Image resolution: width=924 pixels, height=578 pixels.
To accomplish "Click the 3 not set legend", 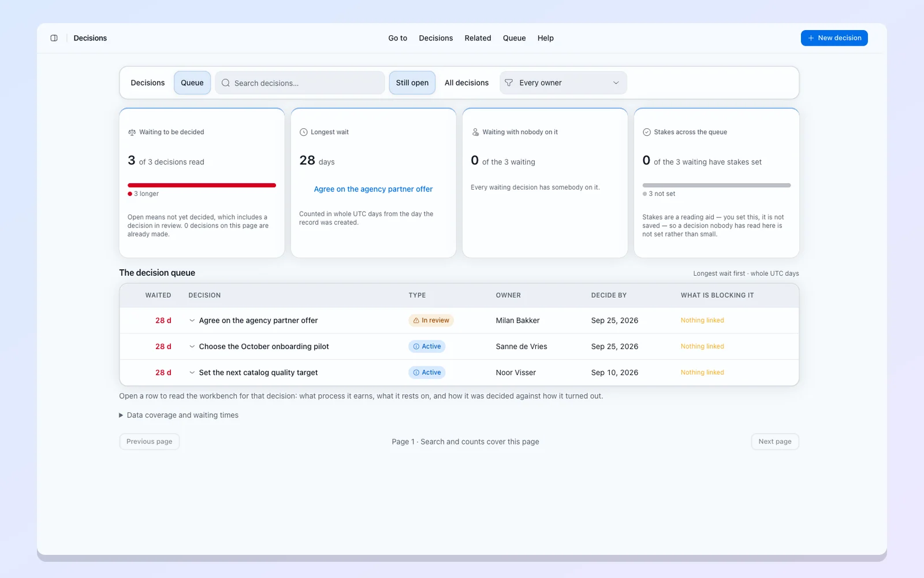I will 659,194.
